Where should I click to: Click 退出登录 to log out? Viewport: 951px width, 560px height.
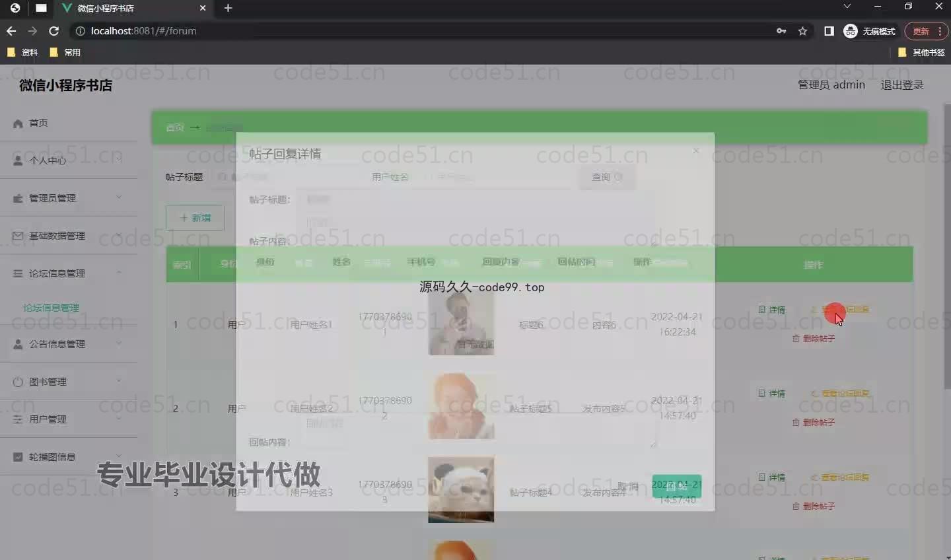coord(902,85)
